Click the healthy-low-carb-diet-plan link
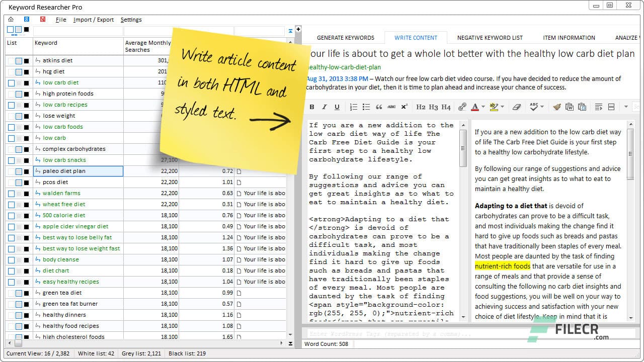644x362 pixels. click(x=343, y=66)
